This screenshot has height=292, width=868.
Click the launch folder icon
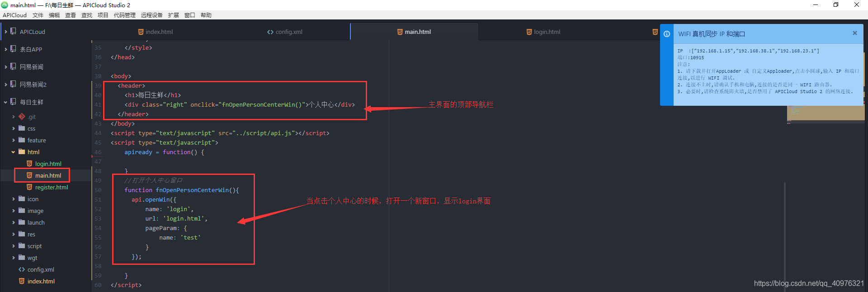pos(22,222)
